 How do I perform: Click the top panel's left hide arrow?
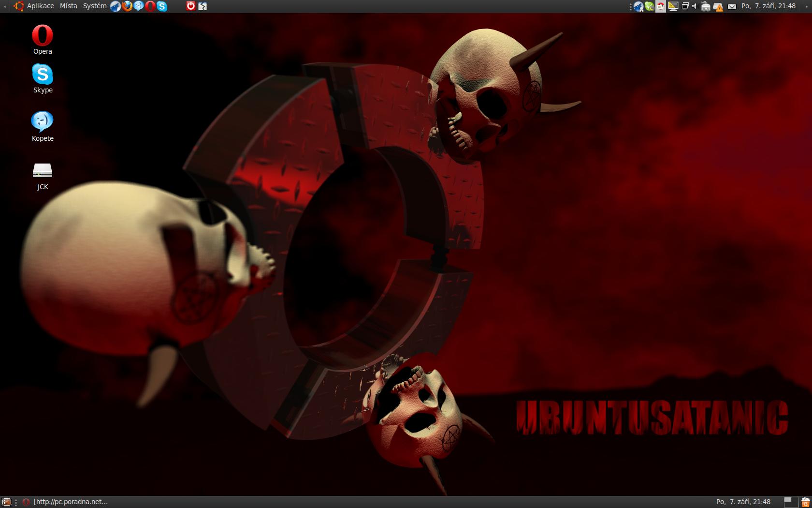pyautogui.click(x=4, y=6)
